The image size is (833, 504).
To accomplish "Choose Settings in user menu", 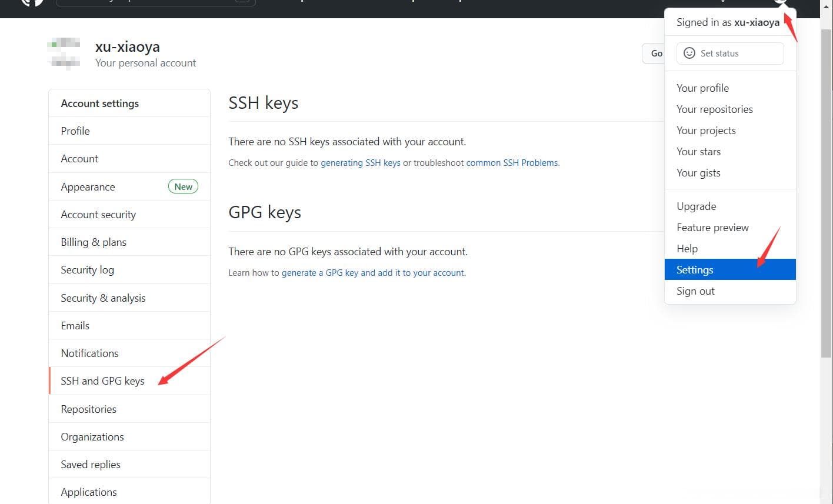I will click(x=730, y=270).
